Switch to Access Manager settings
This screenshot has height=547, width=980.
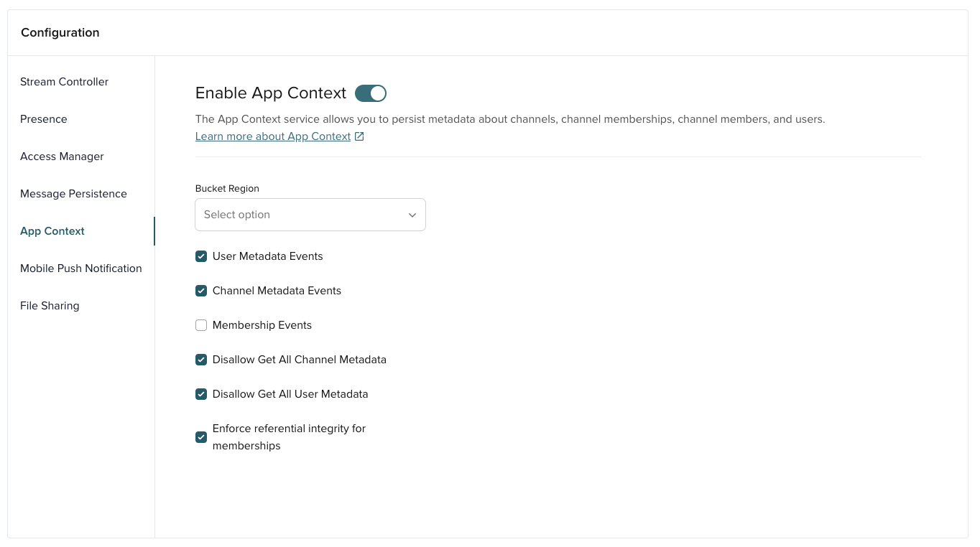coord(62,156)
